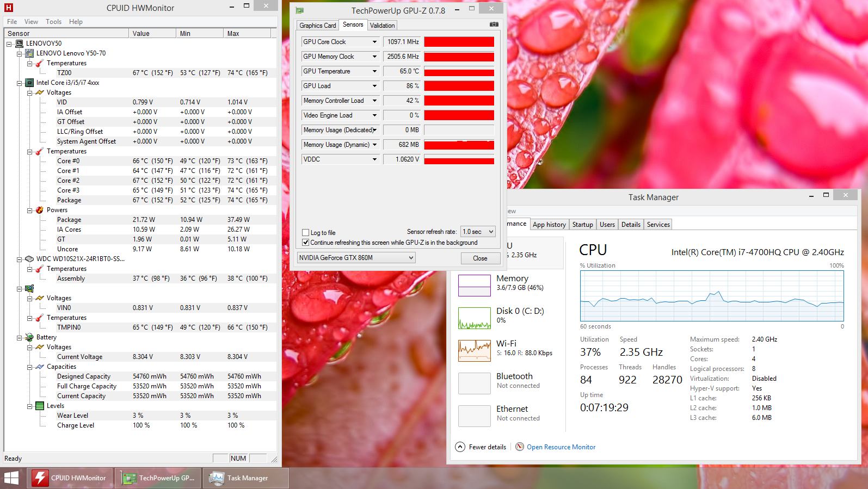Image resolution: width=868 pixels, height=489 pixels.
Task: Click the HWMonitor red H title bar icon
Action: pyautogui.click(x=9, y=8)
